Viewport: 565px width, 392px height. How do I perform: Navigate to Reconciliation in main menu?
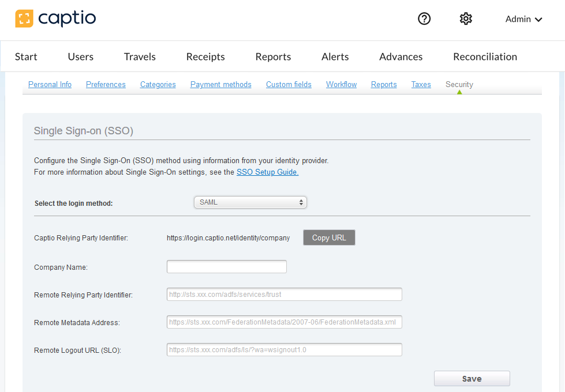pyautogui.click(x=485, y=56)
